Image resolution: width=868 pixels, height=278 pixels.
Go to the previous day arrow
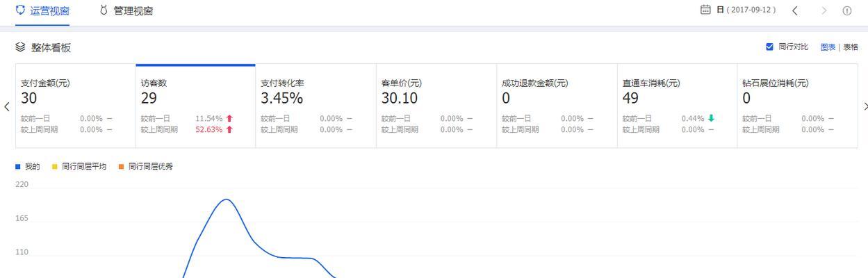click(795, 10)
